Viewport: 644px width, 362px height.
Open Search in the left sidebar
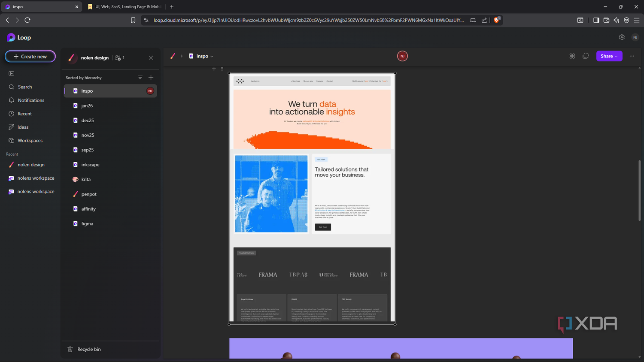25,87
